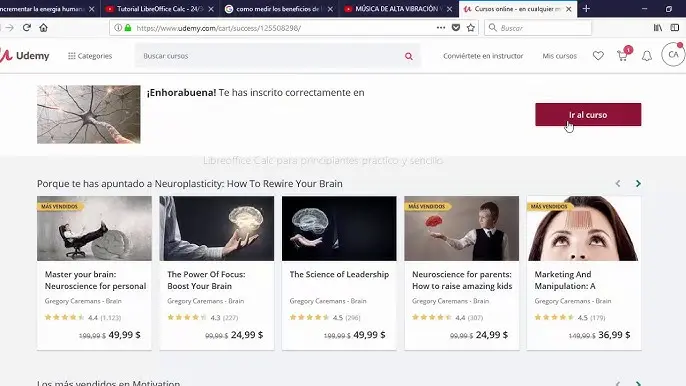Image resolution: width=686 pixels, height=386 pixels.
Task: Open Mis cursos link
Action: click(x=560, y=56)
